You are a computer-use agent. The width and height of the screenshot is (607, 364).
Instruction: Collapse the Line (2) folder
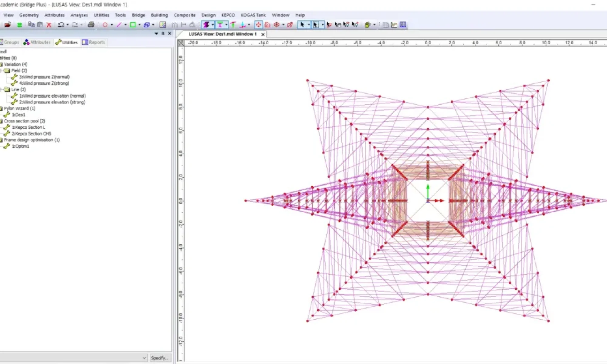tap(1, 89)
